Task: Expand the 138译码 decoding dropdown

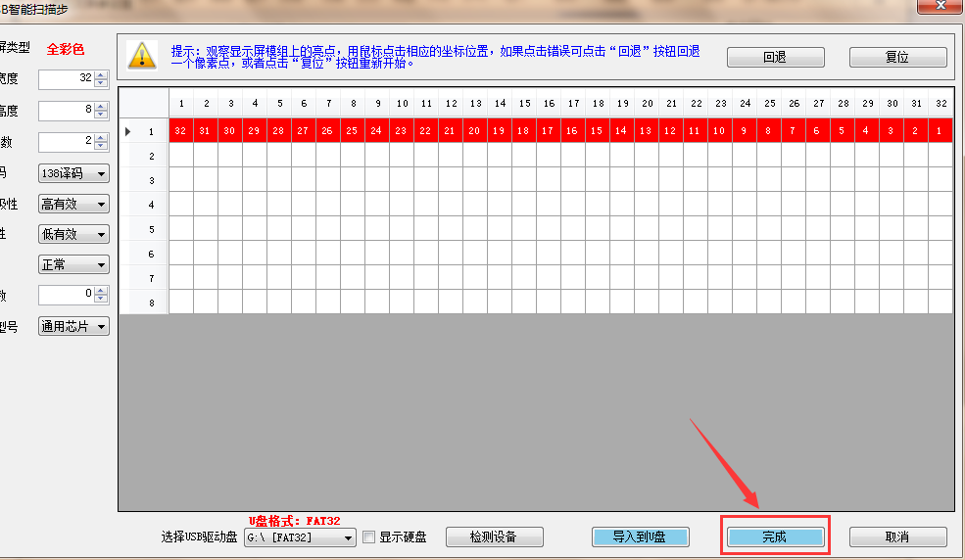Action: 73,173
